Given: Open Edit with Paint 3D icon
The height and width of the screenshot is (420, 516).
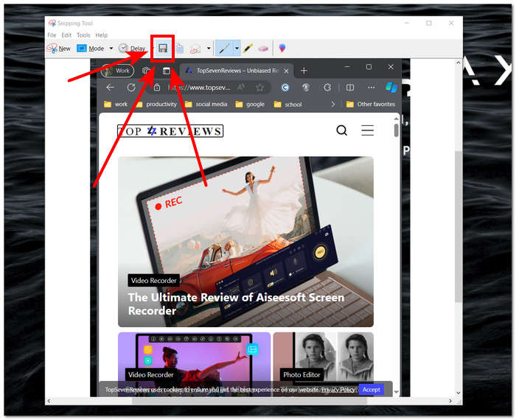Looking at the screenshot, I should [282, 48].
